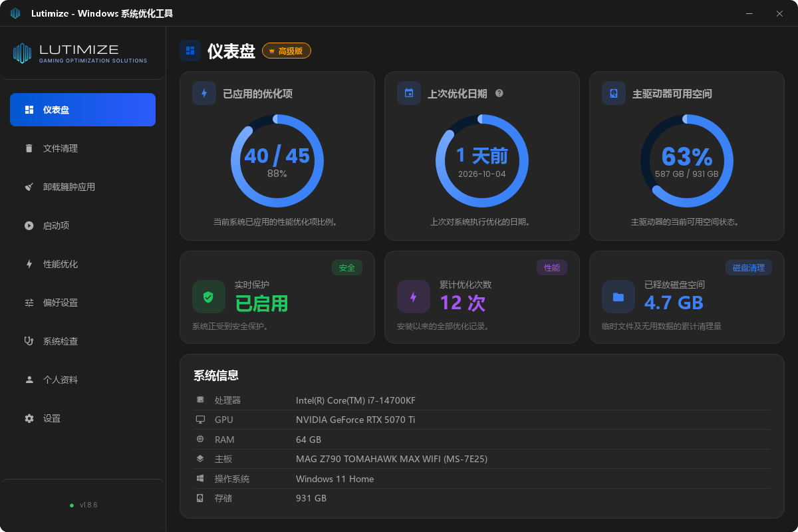Click the 587 GB / 931 GB text
The width and height of the screenshot is (798, 532).
tap(687, 174)
